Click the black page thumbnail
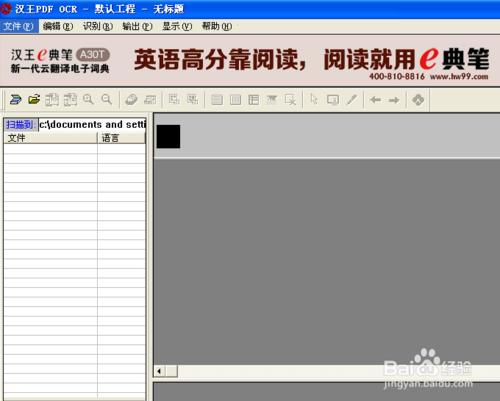Screen dimensions: 500x401 (168, 137)
